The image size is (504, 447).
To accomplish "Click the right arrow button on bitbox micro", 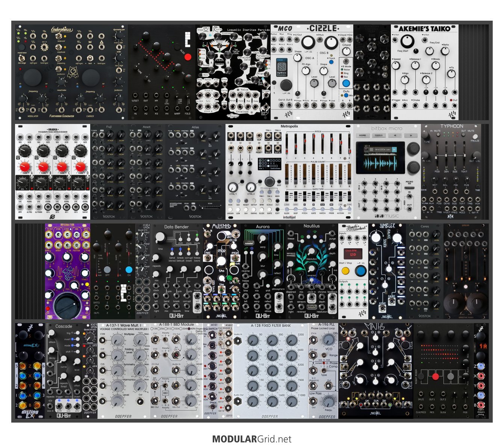I will tap(411, 136).
